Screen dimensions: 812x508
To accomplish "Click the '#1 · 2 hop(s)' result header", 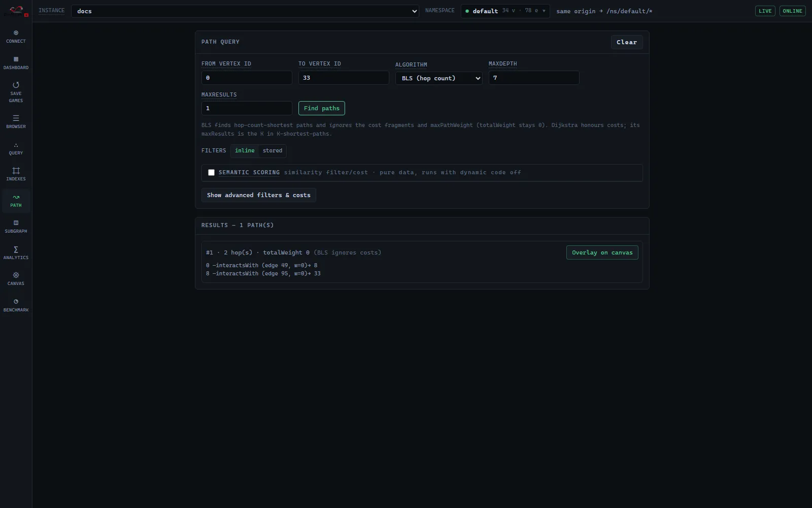I will (x=293, y=252).
